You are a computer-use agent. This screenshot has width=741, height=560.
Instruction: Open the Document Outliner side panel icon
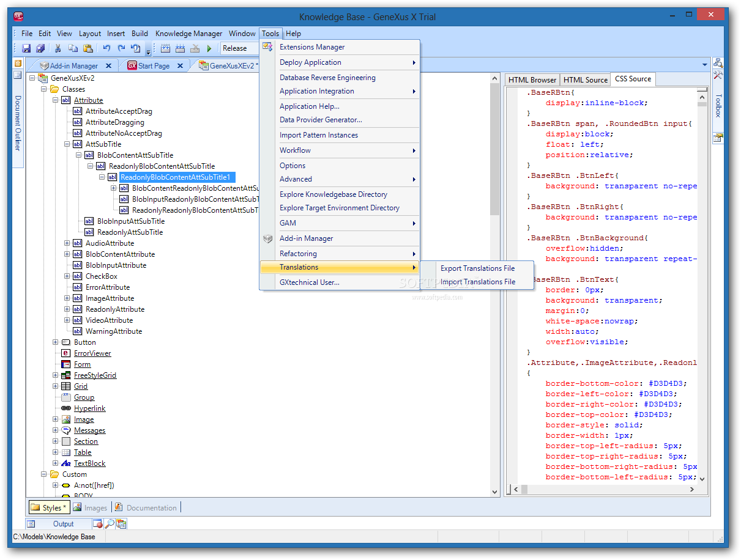click(x=18, y=63)
